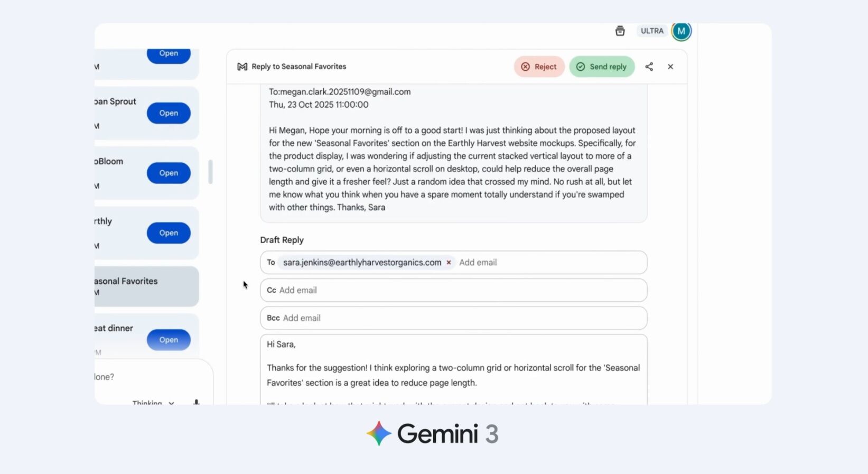Click the archive tray icon in the top bar
The width and height of the screenshot is (868, 474).
click(620, 31)
